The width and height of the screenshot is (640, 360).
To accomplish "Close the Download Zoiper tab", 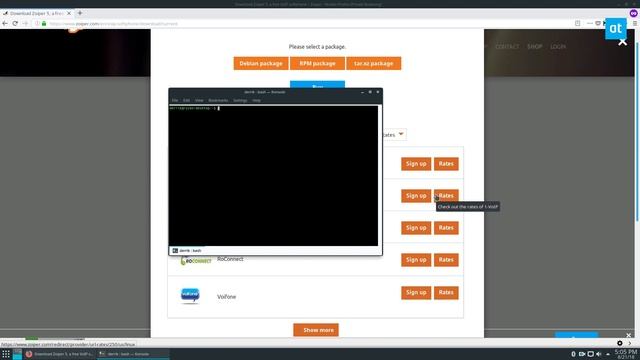I will coord(69,13).
